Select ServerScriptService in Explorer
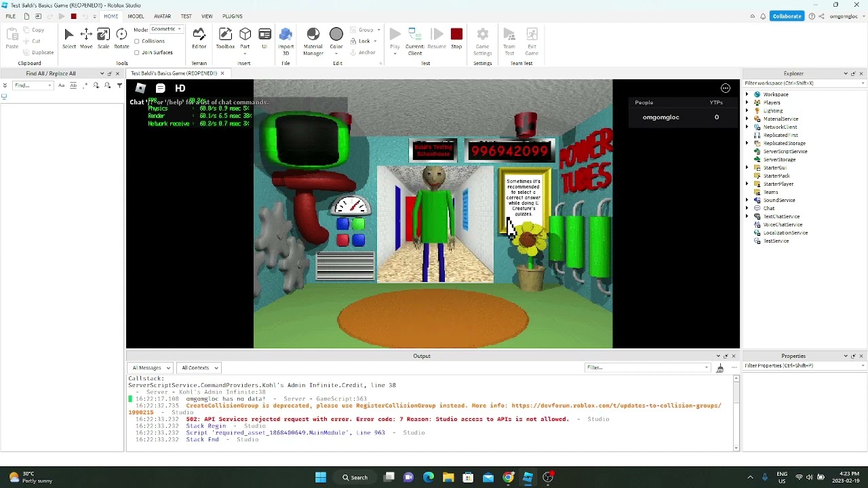The height and width of the screenshot is (488, 868). 785,151
